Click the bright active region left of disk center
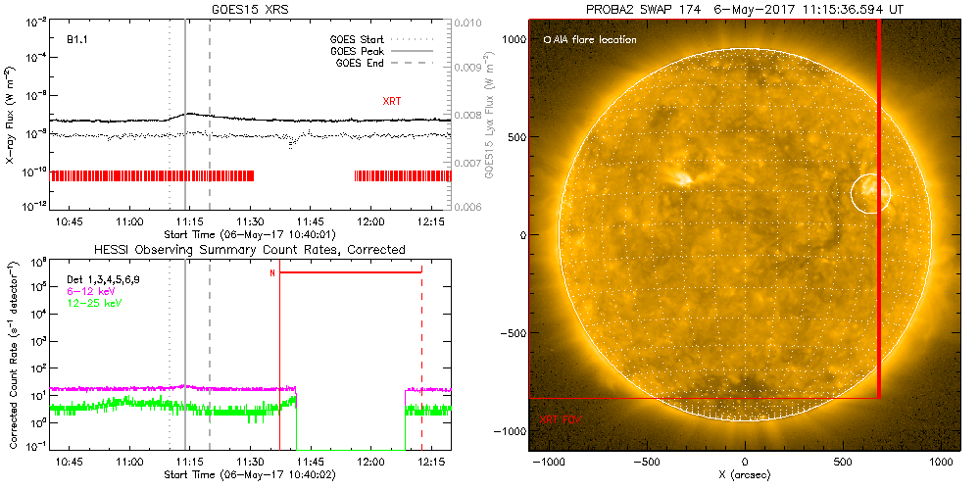Image resolution: width=980 pixels, height=490 pixels. [684, 179]
